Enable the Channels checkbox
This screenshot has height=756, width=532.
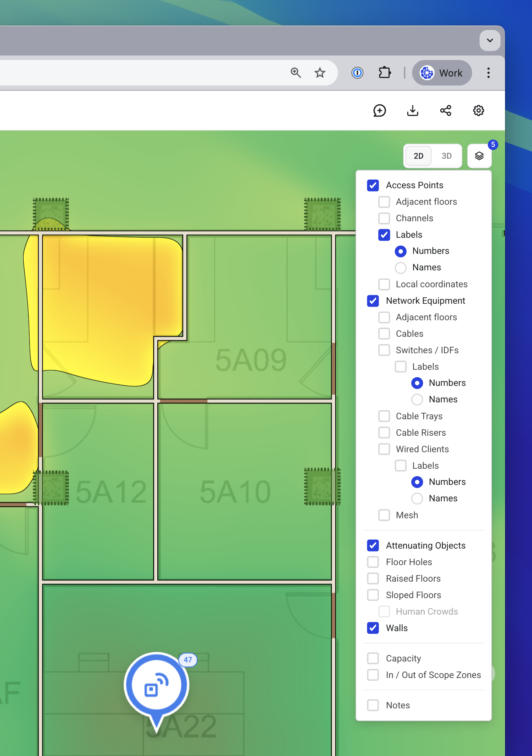point(384,218)
